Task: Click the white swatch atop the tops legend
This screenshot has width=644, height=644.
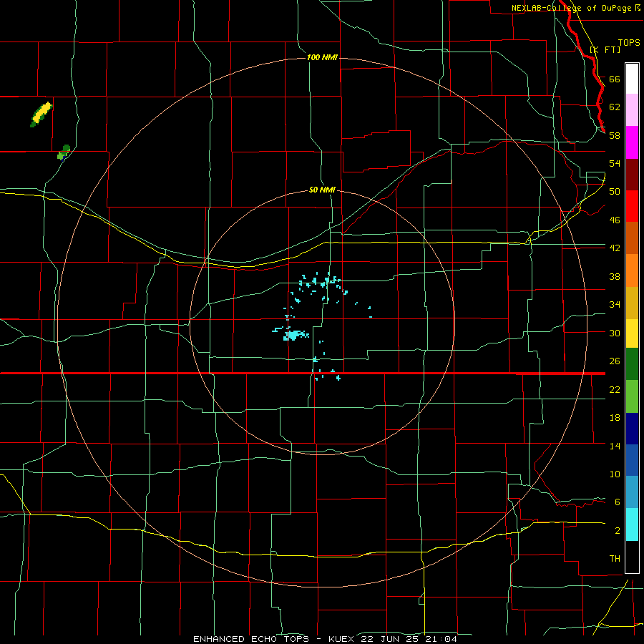Action: click(632, 79)
